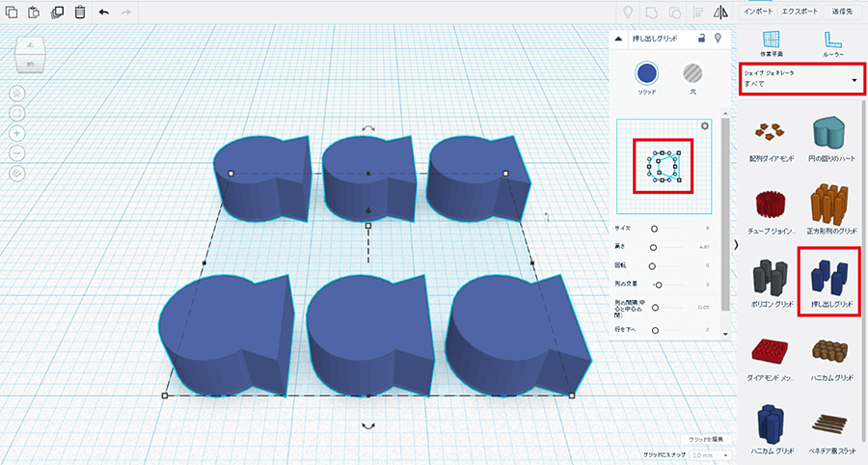Collapse the 押し出しグリッド properties panel
The width and height of the screenshot is (868, 465).
coord(619,39)
